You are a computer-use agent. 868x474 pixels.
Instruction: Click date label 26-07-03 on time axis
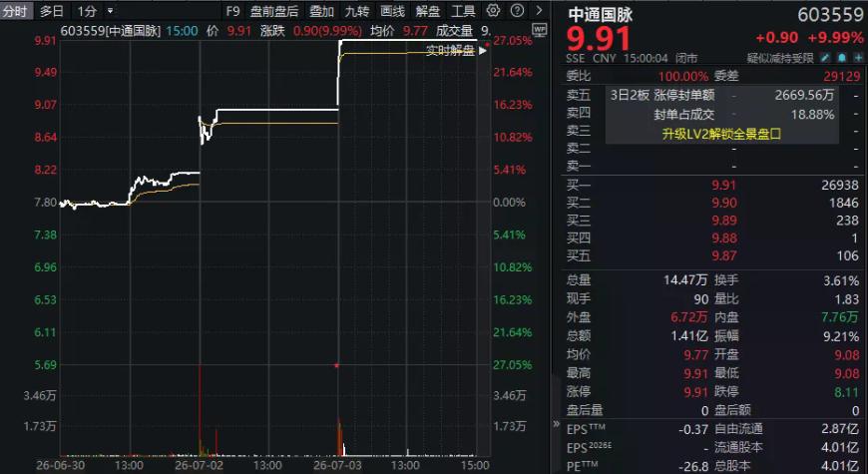coord(337,465)
